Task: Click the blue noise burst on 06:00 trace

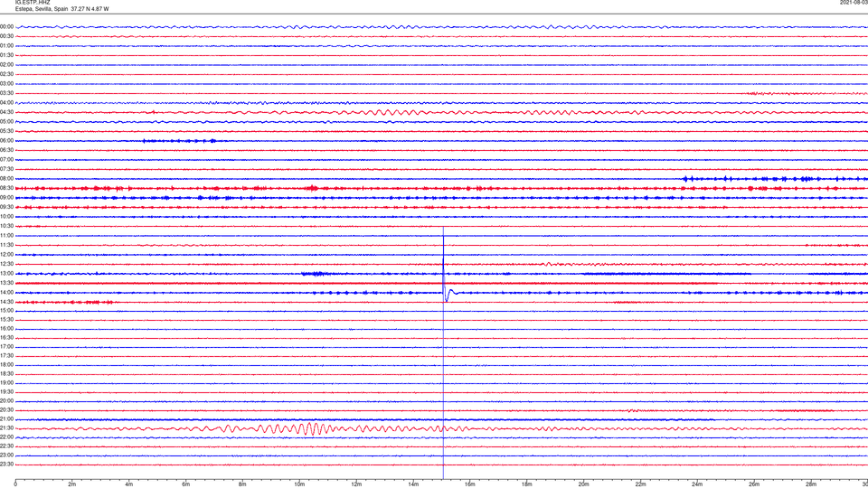Action: click(x=180, y=141)
